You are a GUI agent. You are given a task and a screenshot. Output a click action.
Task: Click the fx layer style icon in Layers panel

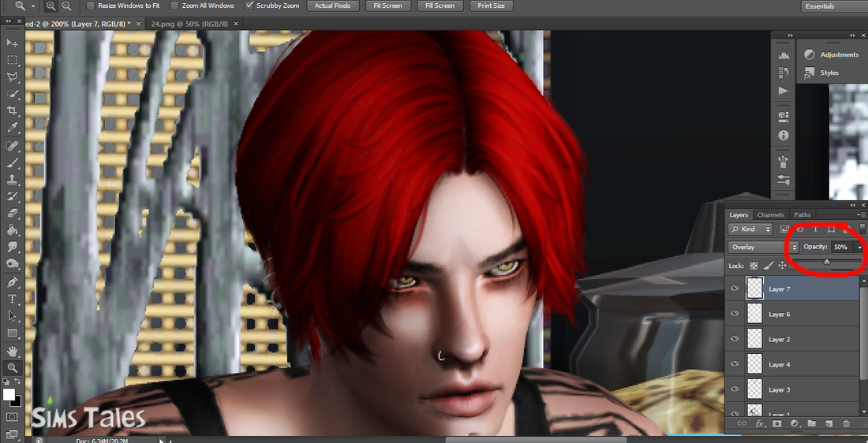(x=760, y=423)
